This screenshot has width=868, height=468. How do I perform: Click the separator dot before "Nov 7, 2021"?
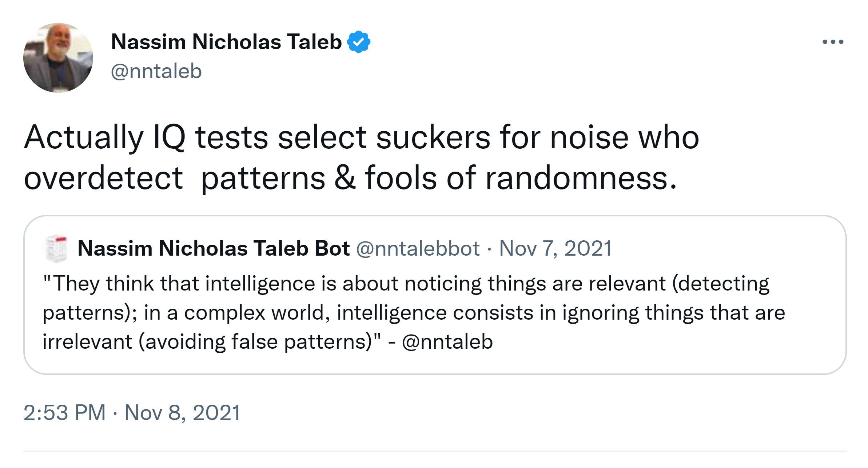[489, 249]
